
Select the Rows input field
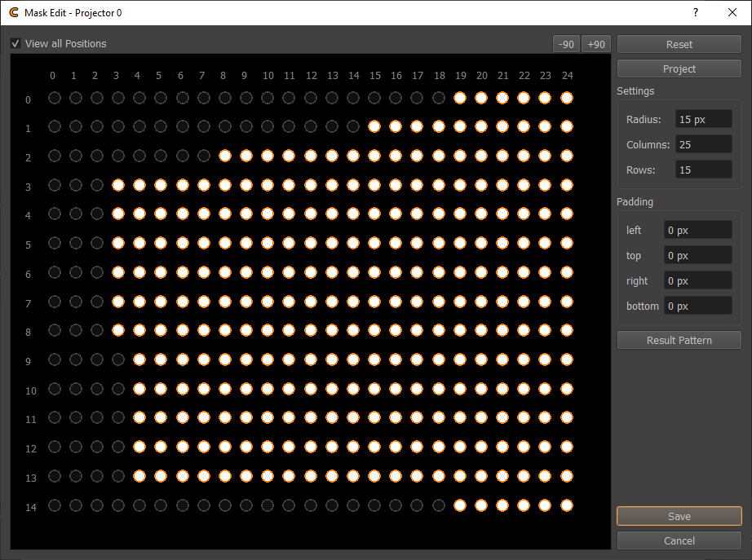[x=703, y=170]
